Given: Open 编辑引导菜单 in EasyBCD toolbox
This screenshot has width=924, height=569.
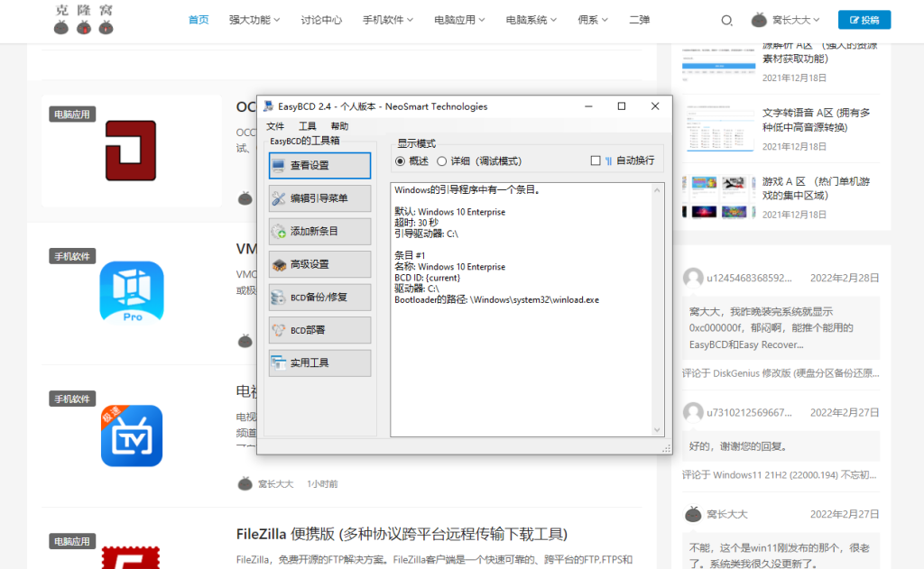Looking at the screenshot, I should click(319, 198).
